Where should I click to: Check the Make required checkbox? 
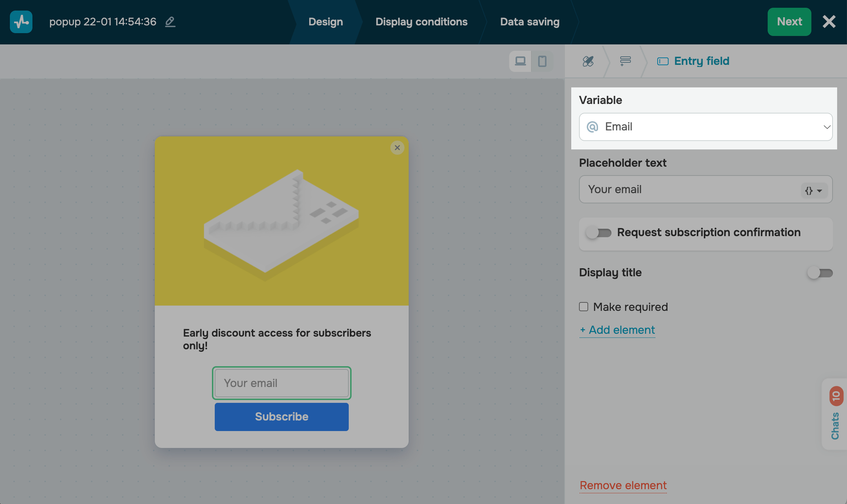pos(584,307)
